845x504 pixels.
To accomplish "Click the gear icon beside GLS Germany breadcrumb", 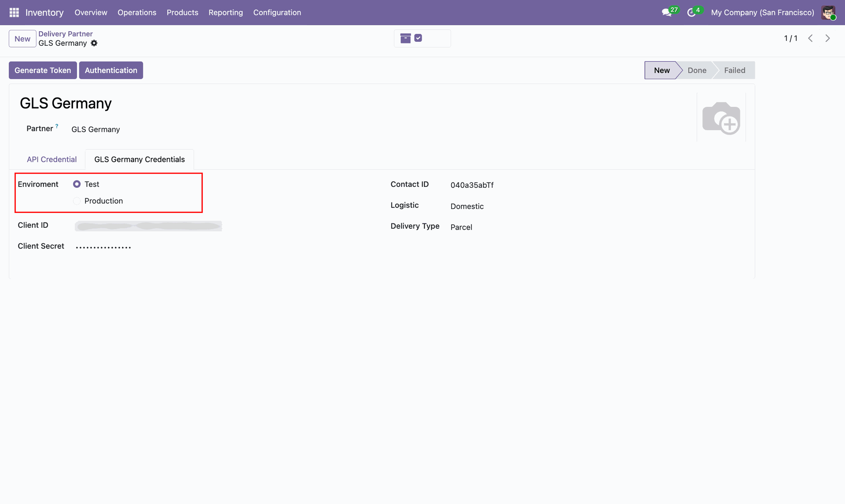I will (94, 43).
